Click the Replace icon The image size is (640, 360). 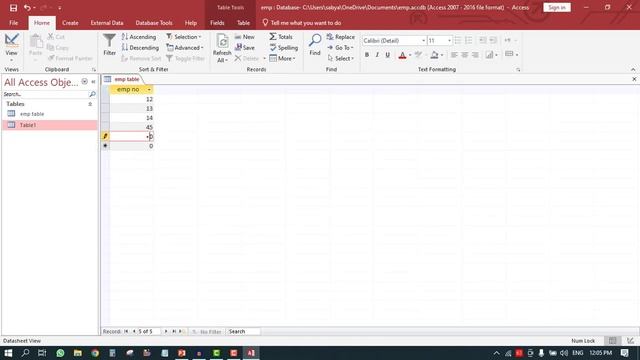click(x=330, y=37)
